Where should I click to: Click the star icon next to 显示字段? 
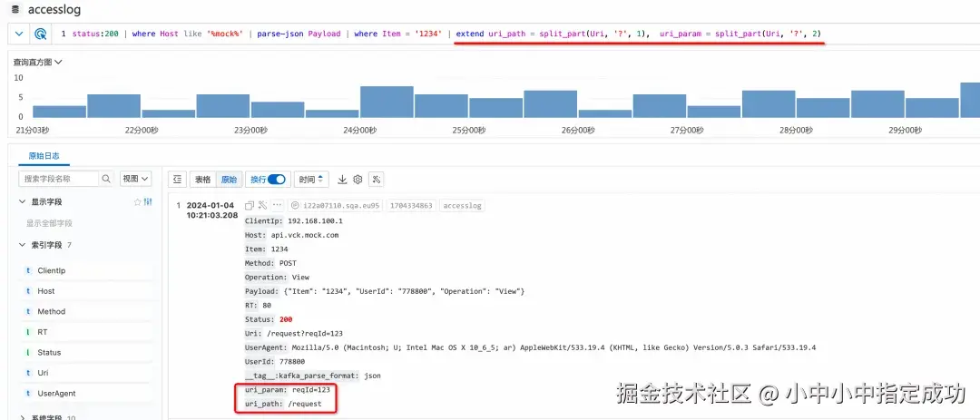(x=138, y=202)
